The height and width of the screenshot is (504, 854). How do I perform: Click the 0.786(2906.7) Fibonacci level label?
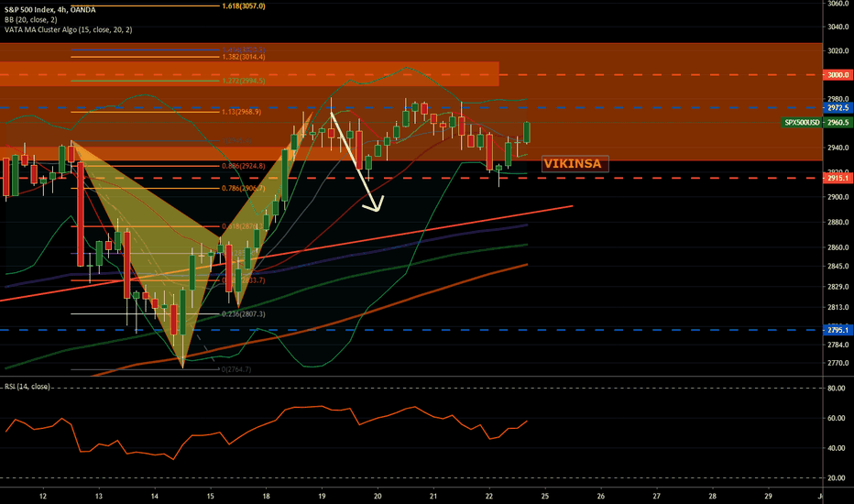point(244,188)
